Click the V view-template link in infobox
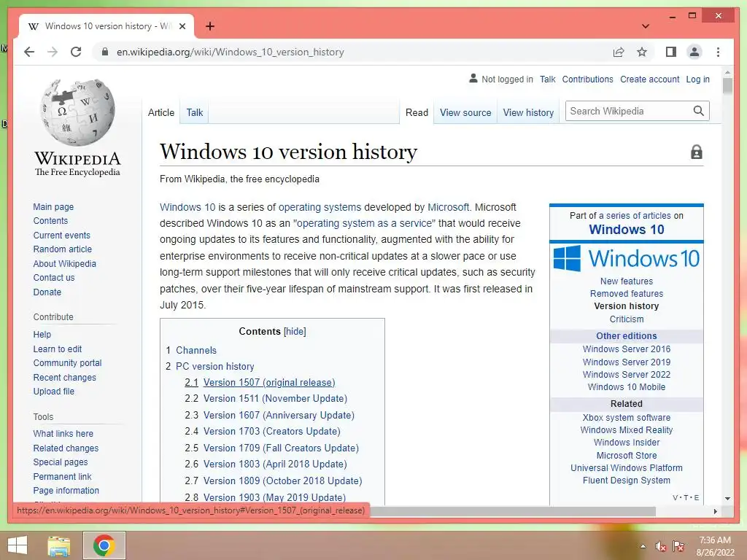The image size is (747, 560). (x=675, y=497)
